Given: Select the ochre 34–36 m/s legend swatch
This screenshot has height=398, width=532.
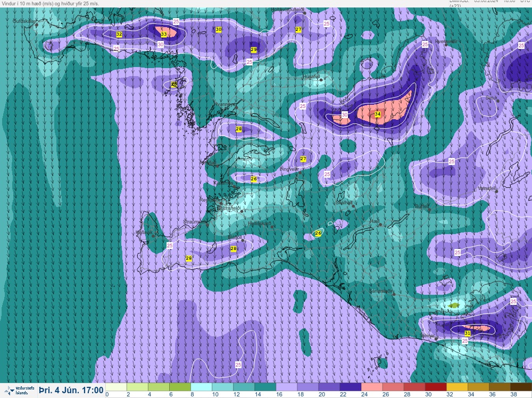Looking at the screenshot, I should (478, 387).
